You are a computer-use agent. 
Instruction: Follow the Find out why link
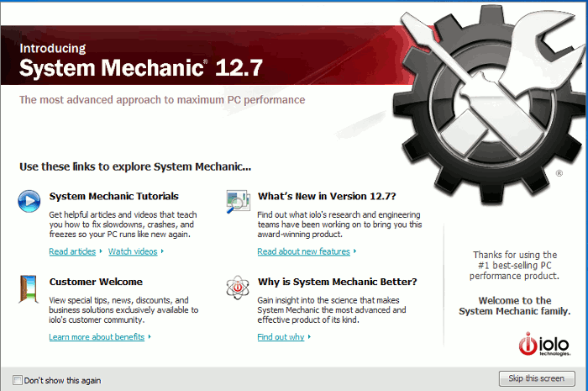tap(281, 337)
